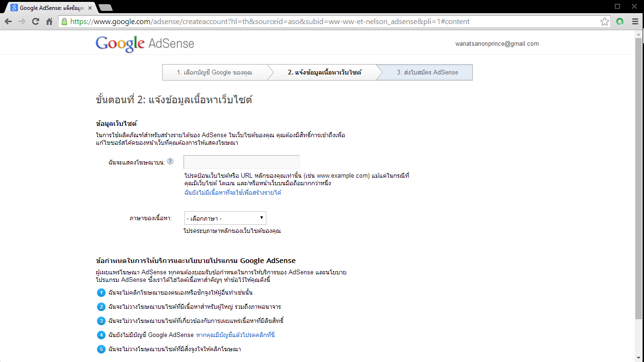Click the numbered bullet 4 icon

pos(101,335)
